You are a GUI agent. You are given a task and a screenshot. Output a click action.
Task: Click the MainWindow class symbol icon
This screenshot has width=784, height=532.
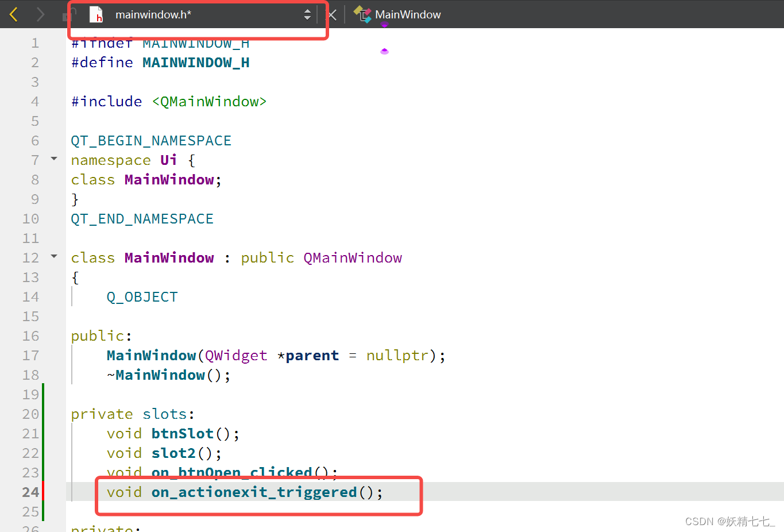pos(362,14)
